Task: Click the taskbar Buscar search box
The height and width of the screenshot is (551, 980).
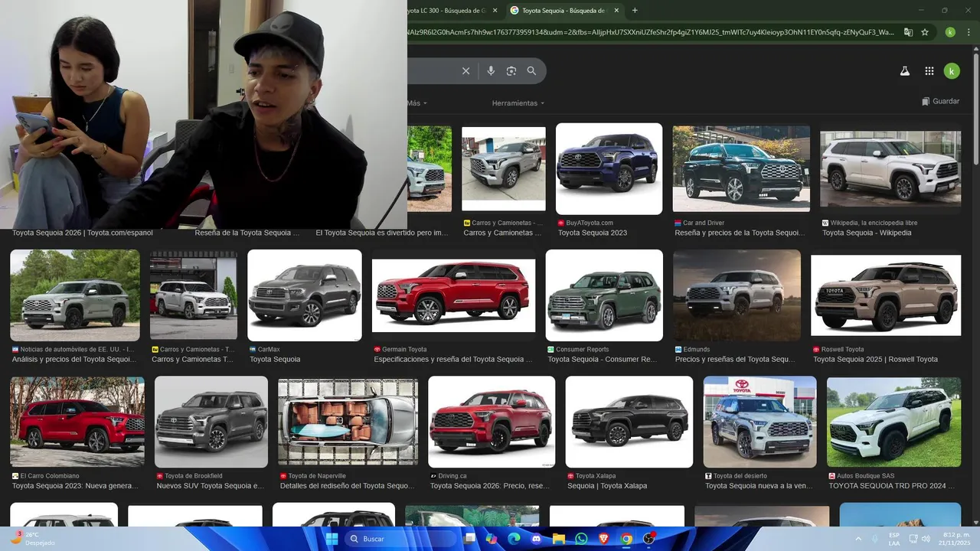Action: pos(400,539)
